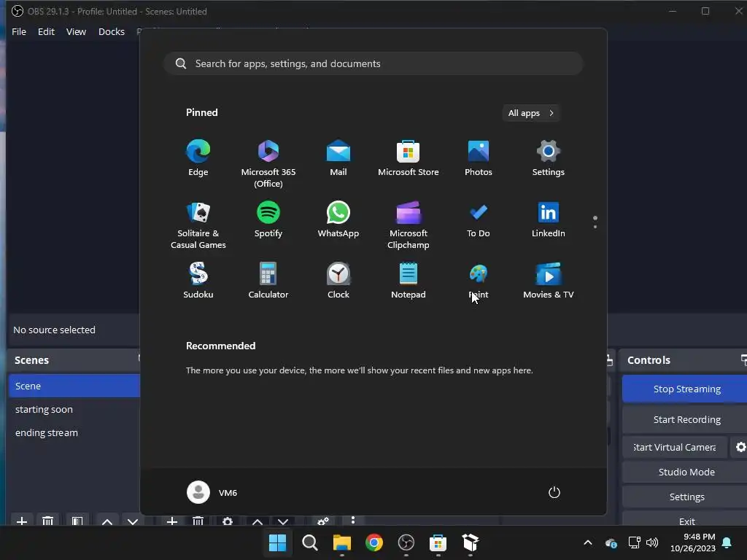Add a scene using Scenes panel plus
Image resolution: width=747 pixels, height=560 pixels.
21,521
